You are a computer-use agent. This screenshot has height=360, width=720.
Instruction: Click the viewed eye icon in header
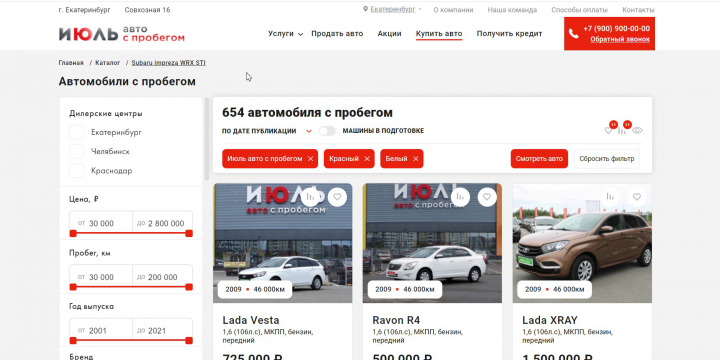[x=637, y=130]
